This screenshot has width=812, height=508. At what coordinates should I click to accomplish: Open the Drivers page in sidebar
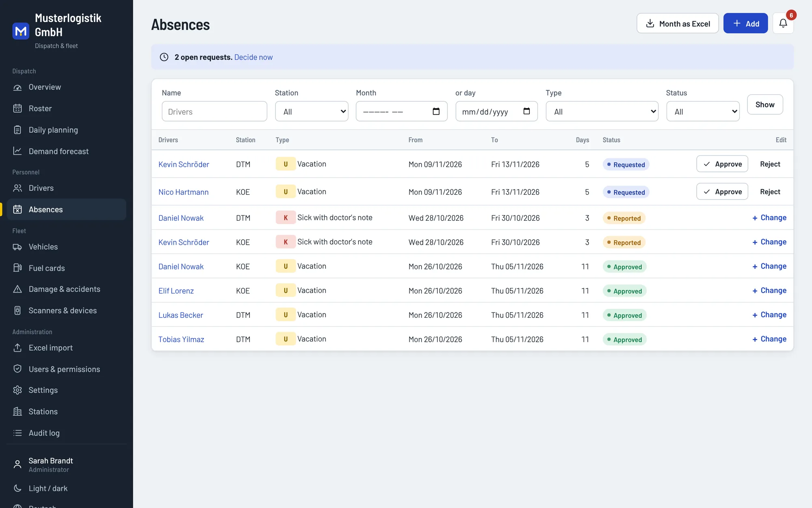[x=67, y=188]
